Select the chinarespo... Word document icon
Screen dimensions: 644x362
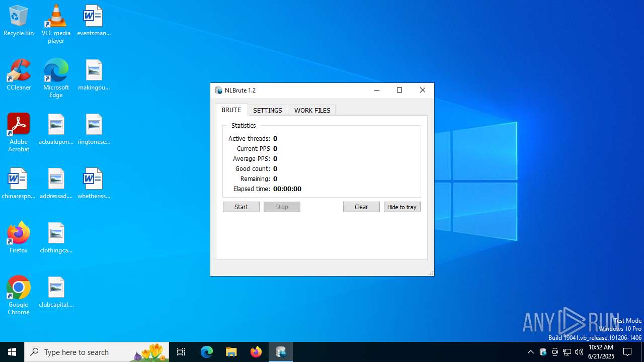point(19,184)
